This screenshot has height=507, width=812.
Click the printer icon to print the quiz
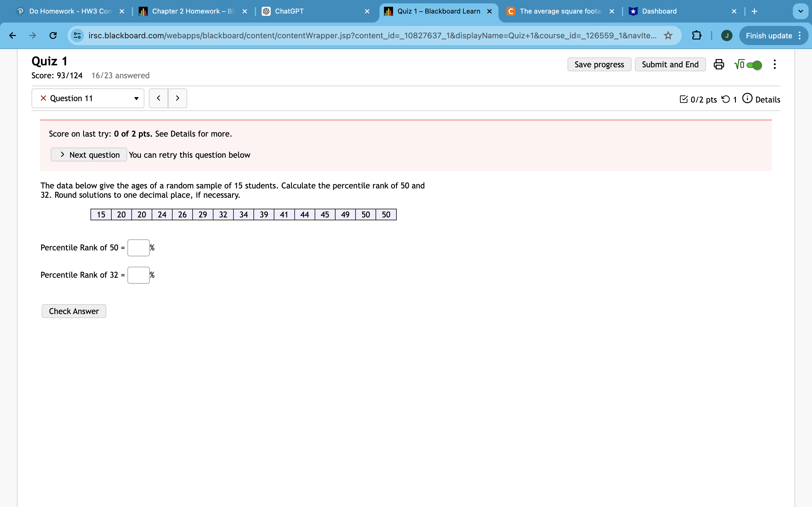[719, 64]
